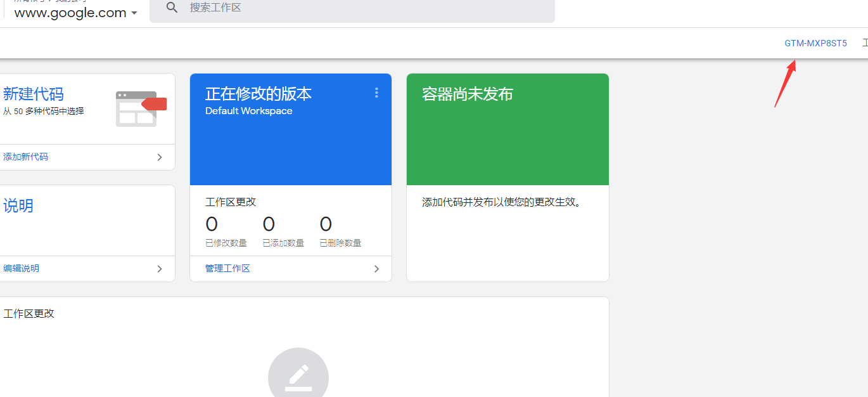Click the pencil edit icon in workspace changes
Screen dimensions: 868x397
click(x=298, y=377)
